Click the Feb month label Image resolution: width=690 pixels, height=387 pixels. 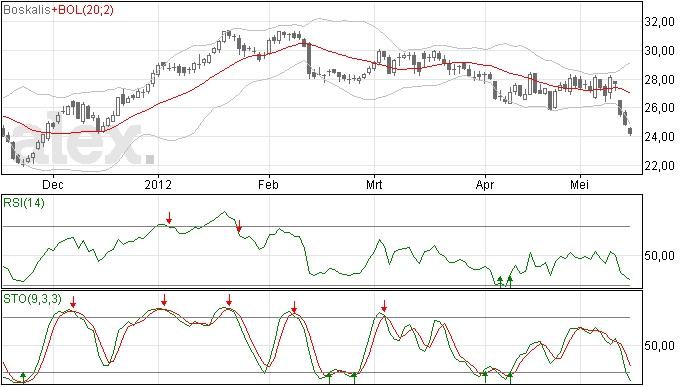268,185
